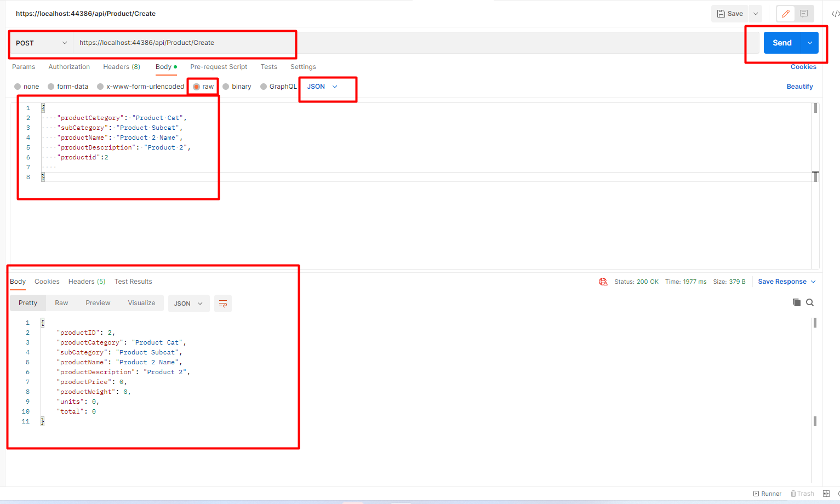This screenshot has height=504, width=840.
Task: Expand the Save Response dropdown arrow
Action: click(813, 282)
